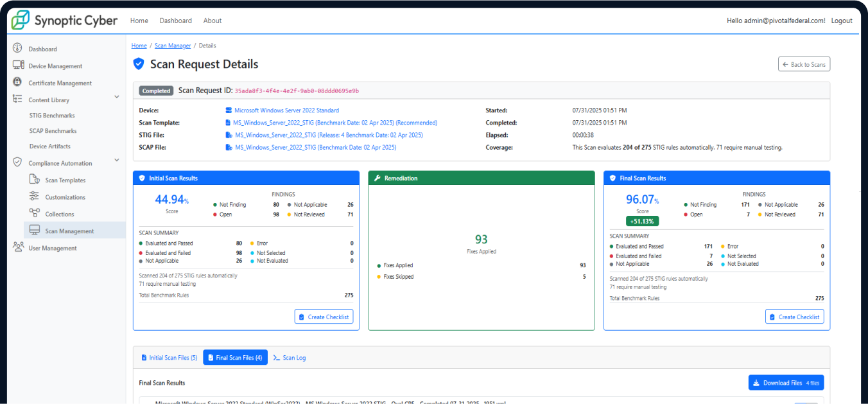The image size is (868, 404).
Task: Create Checklist for Initial Scan Results
Action: pyautogui.click(x=324, y=317)
